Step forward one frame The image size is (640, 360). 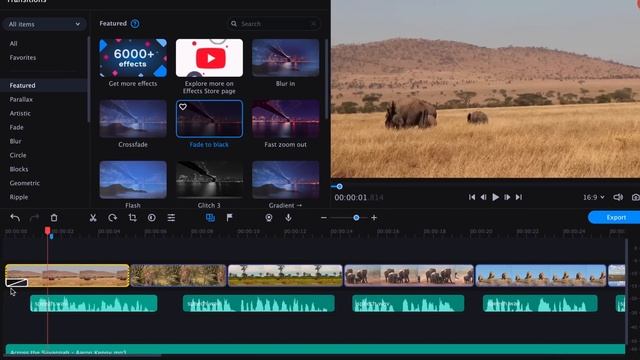pos(507,197)
